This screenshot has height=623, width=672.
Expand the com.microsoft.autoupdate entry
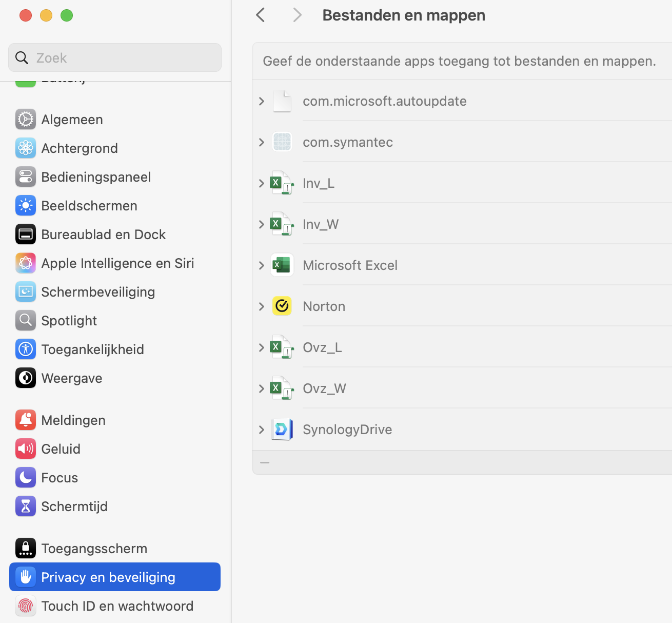[262, 101]
